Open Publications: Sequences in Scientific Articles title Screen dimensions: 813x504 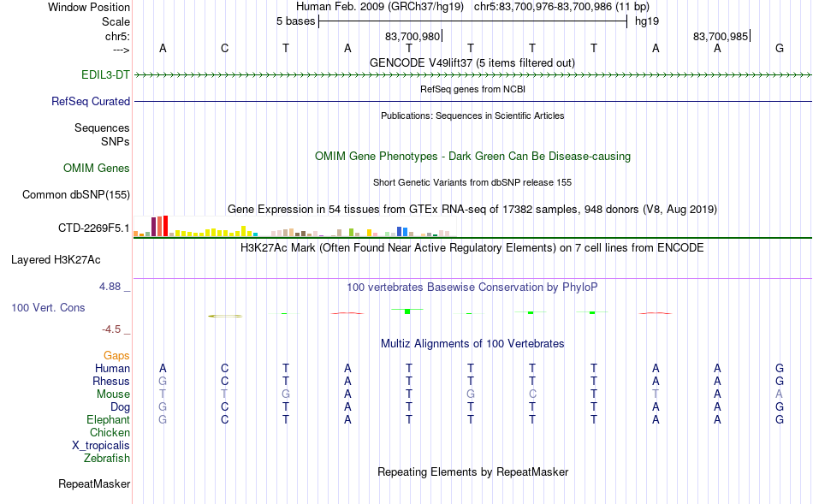472,116
